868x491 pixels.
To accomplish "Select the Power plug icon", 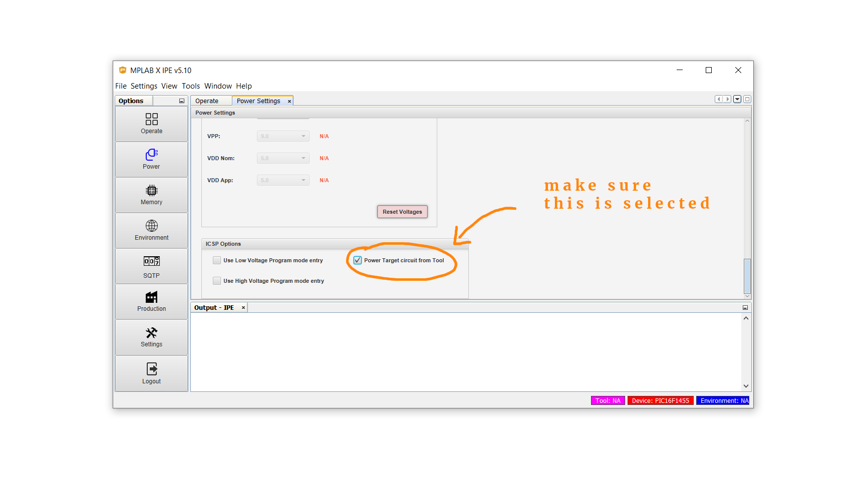I will 151,155.
